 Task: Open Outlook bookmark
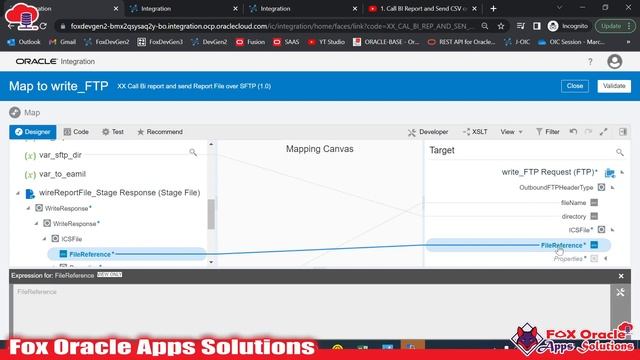coord(24,42)
